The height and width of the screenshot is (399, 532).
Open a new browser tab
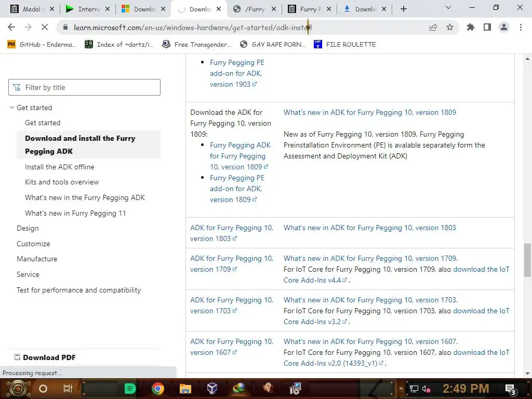[x=403, y=9]
